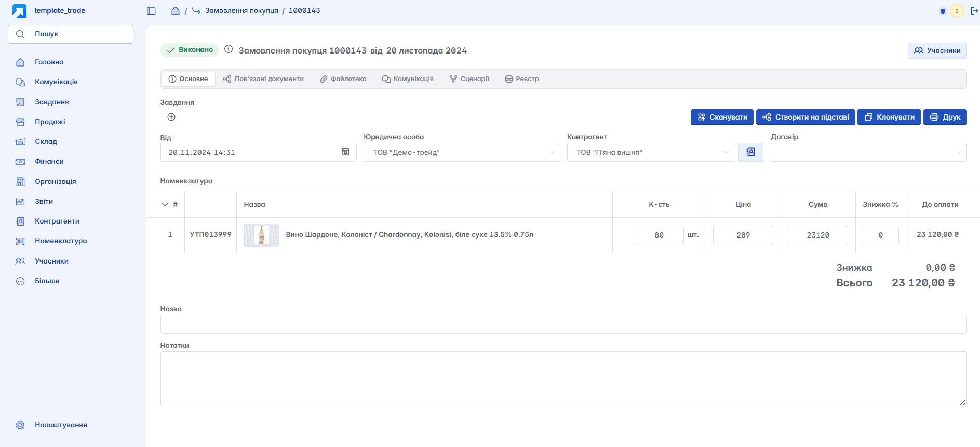This screenshot has width=980, height=447.
Task: Open Продажі in the sidebar
Action: click(50, 122)
